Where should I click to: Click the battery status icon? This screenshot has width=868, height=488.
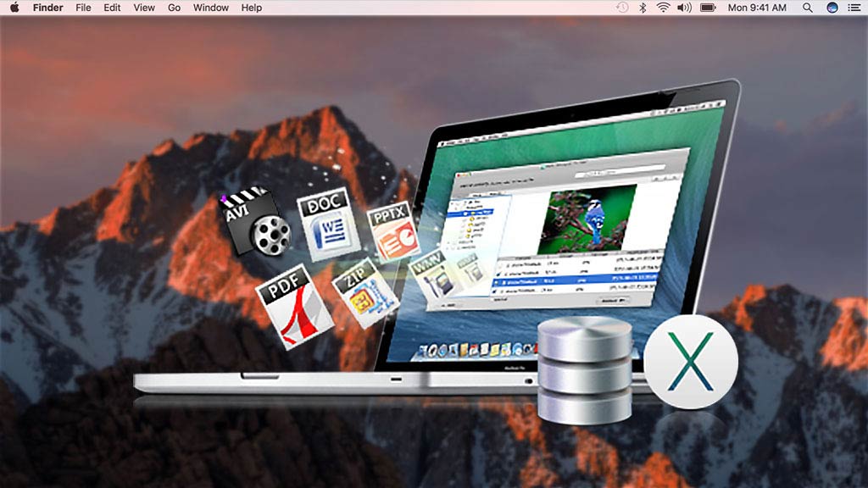pyautogui.click(x=708, y=8)
